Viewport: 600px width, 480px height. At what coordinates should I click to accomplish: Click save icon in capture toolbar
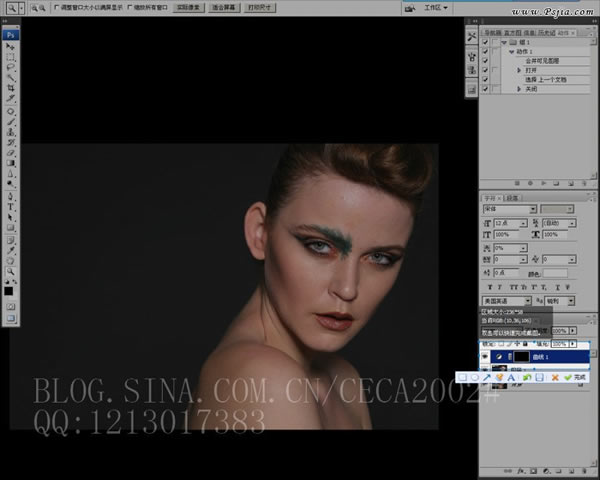coord(540,377)
